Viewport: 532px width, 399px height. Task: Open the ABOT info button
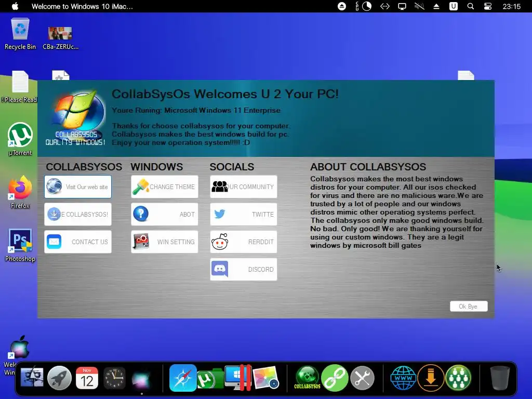(x=165, y=214)
